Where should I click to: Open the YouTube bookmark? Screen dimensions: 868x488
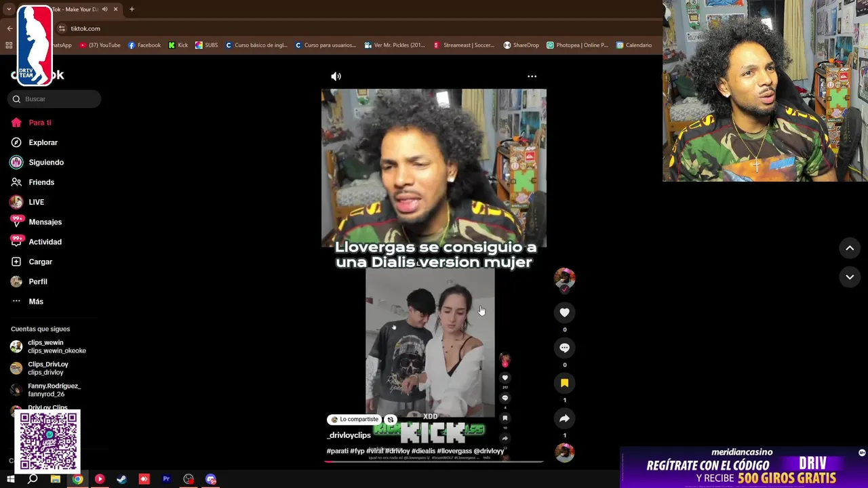click(x=100, y=45)
